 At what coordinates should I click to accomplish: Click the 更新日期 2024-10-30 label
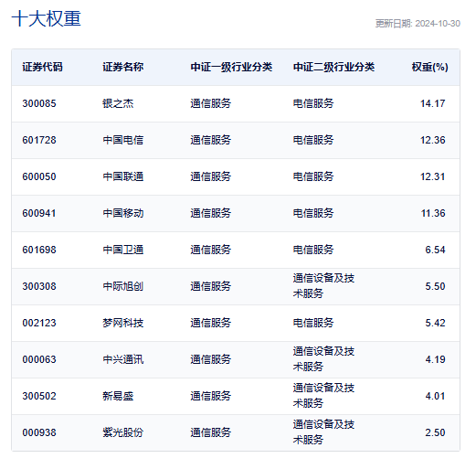click(x=418, y=24)
